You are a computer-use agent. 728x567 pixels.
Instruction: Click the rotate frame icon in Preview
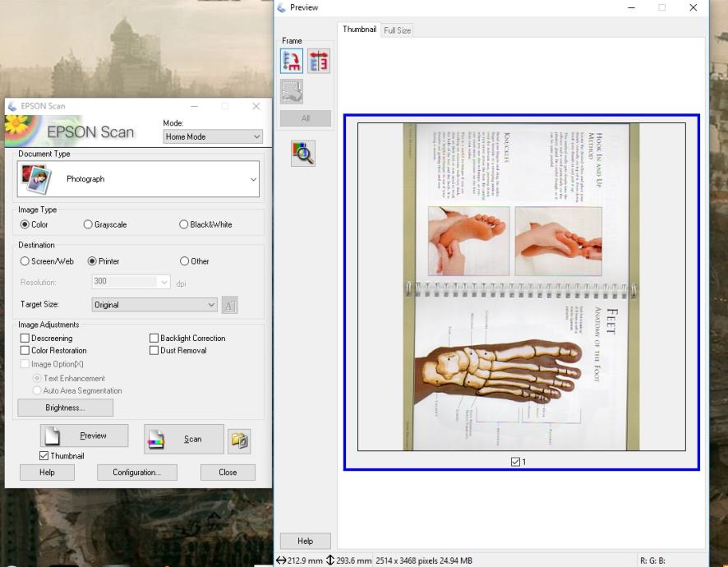click(292, 62)
